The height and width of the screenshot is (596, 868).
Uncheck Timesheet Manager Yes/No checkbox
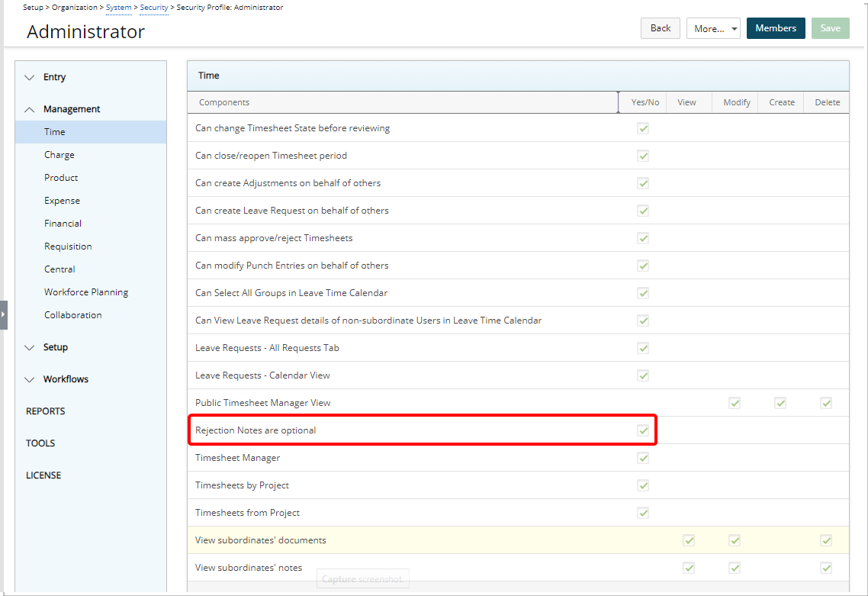coord(643,458)
